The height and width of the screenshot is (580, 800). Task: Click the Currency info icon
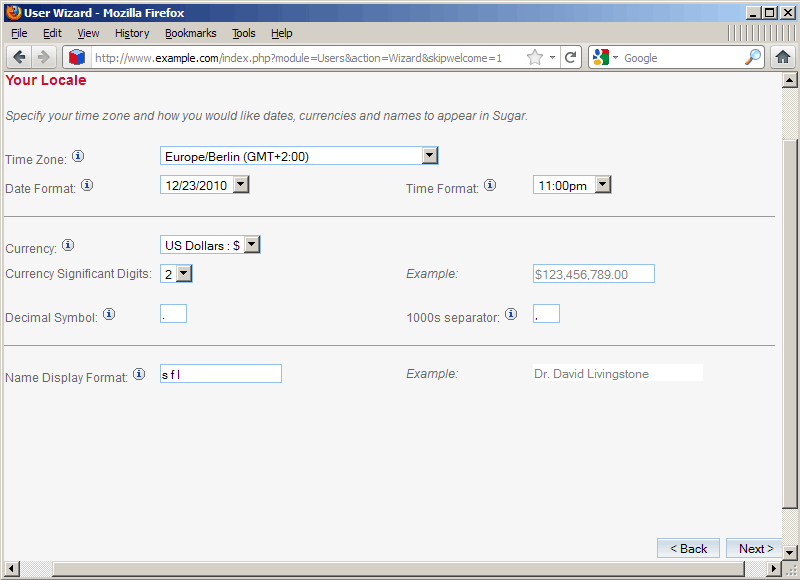[x=67, y=245]
